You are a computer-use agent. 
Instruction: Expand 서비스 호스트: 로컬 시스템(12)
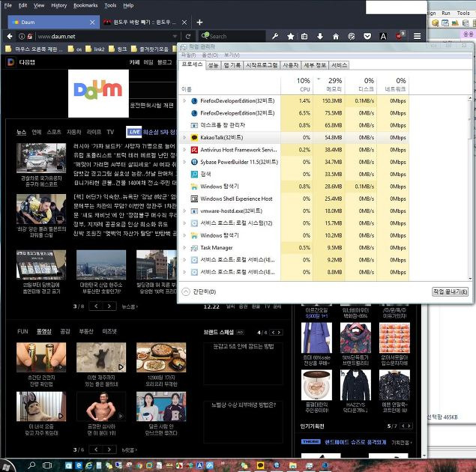(184, 223)
